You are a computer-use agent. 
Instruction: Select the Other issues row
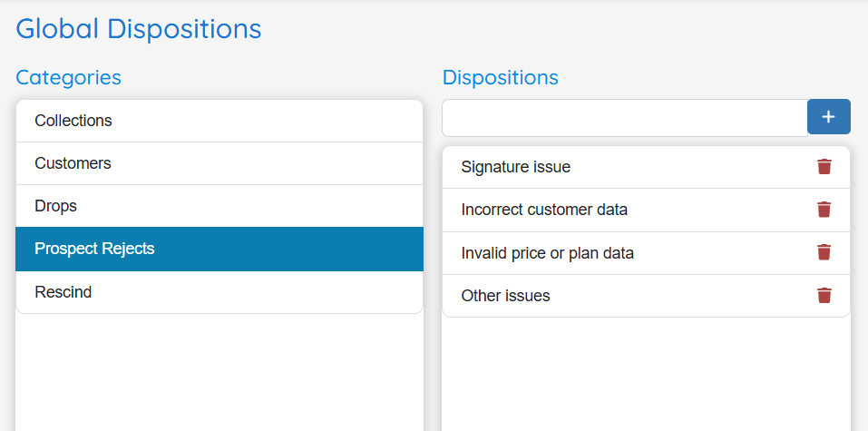tap(646, 296)
